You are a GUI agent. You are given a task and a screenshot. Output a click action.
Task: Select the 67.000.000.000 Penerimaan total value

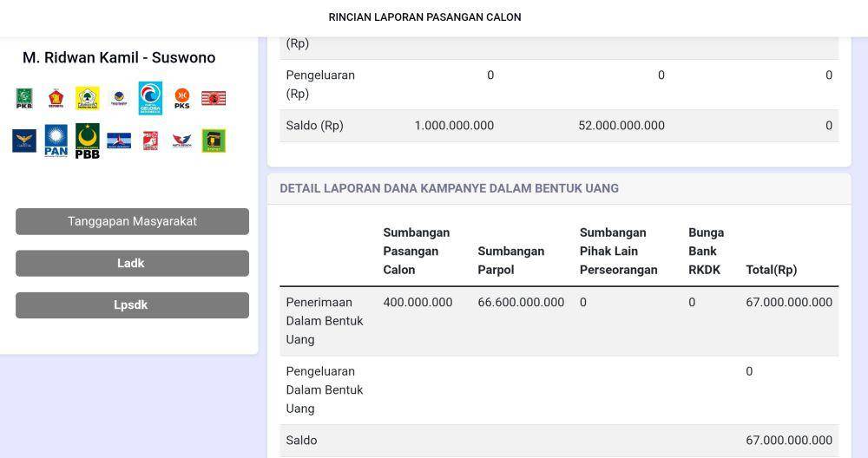(x=789, y=302)
